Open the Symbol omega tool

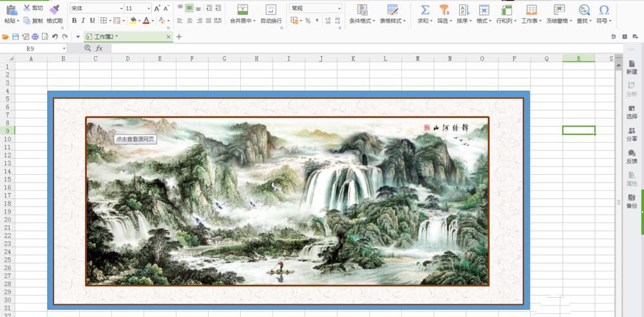[x=603, y=10]
